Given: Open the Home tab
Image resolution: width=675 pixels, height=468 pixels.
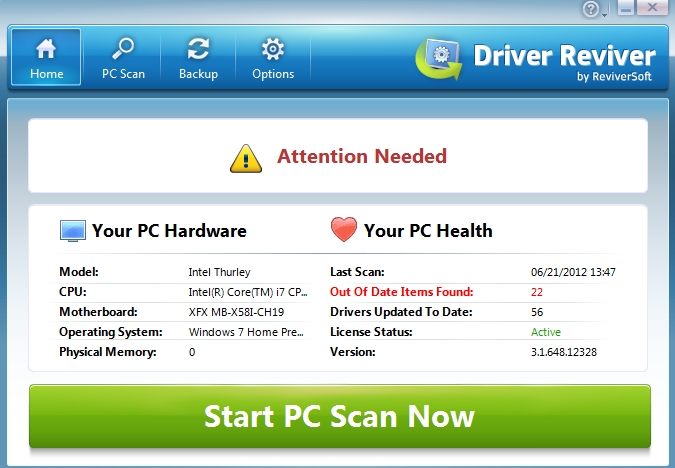Looking at the screenshot, I should click(x=46, y=57).
